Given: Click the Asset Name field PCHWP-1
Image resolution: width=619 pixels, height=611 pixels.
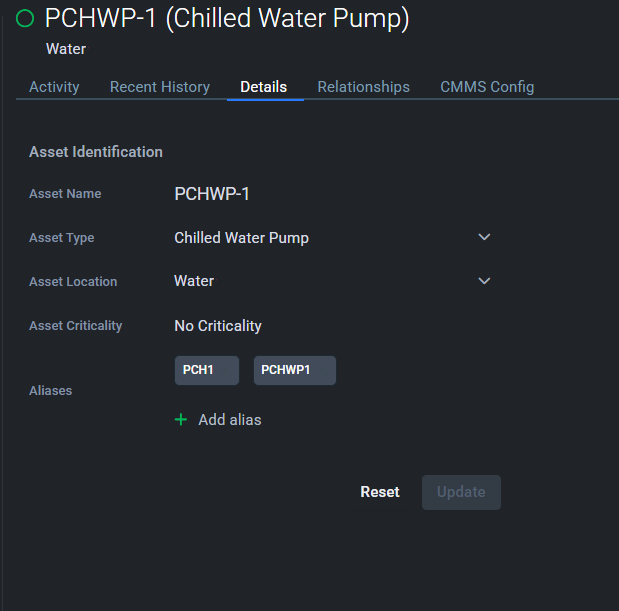Looking at the screenshot, I should point(212,194).
